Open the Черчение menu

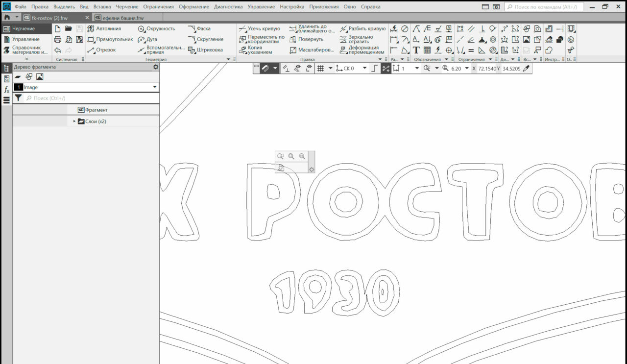pos(127,7)
